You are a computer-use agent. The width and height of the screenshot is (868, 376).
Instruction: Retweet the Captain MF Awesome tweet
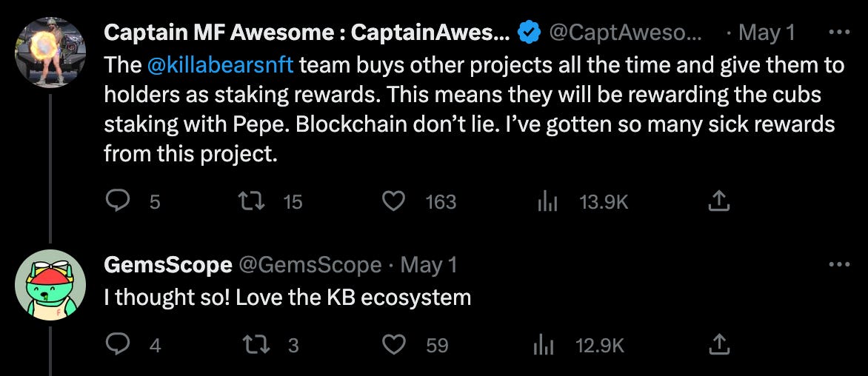(251, 202)
